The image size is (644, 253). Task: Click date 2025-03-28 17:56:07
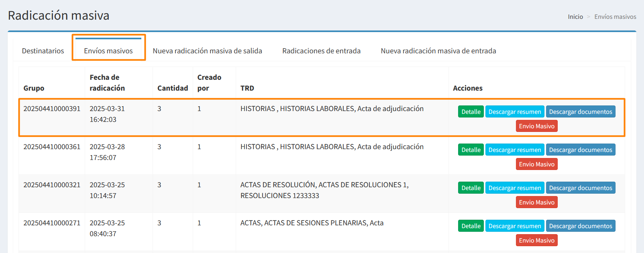coord(107,152)
